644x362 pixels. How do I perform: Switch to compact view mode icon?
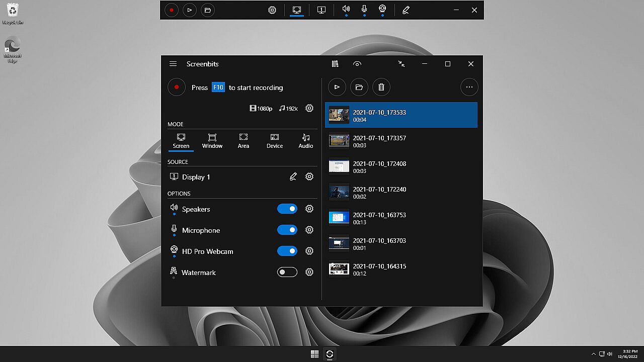coord(401,64)
